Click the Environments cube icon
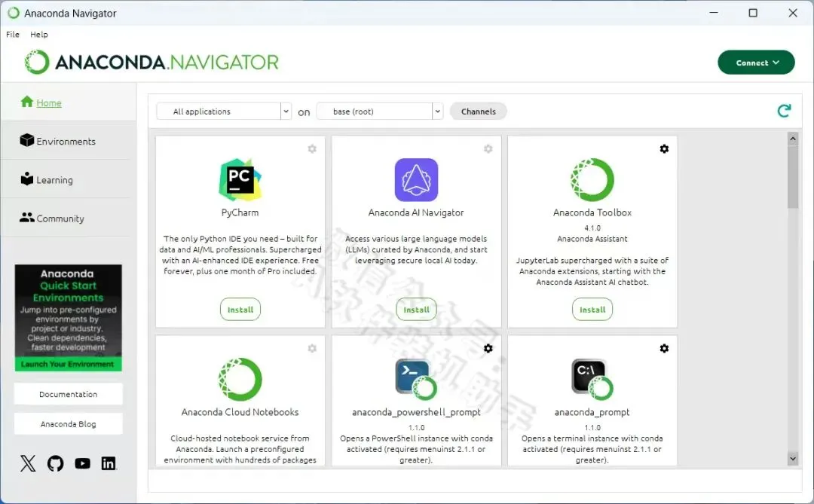Image resolution: width=814 pixels, height=504 pixels. 26,140
